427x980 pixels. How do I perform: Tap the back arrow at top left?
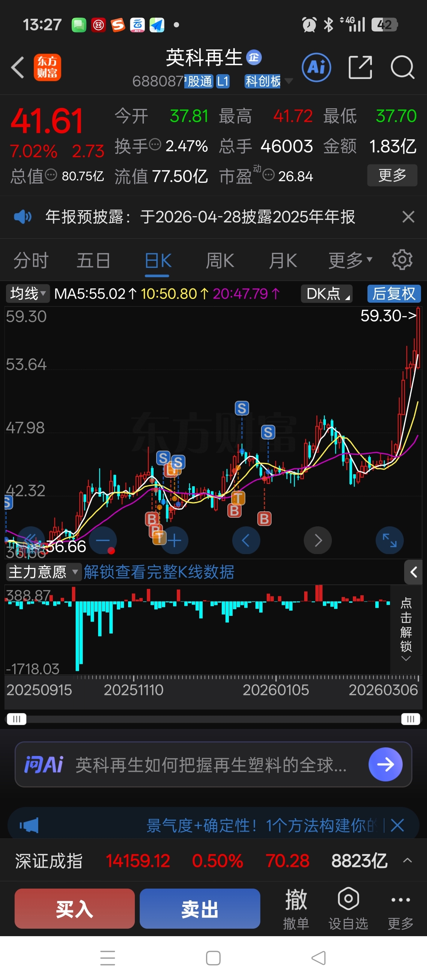(18, 68)
